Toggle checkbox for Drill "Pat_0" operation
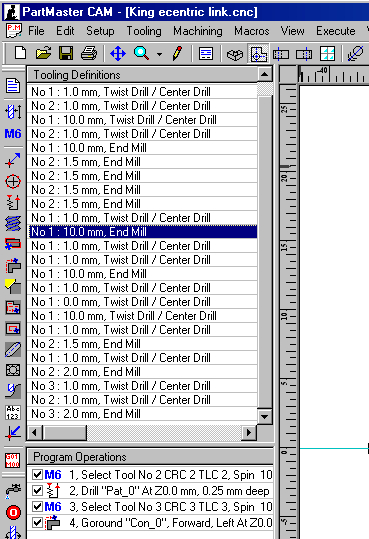Image resolution: width=369 pixels, height=539 pixels. point(37,491)
